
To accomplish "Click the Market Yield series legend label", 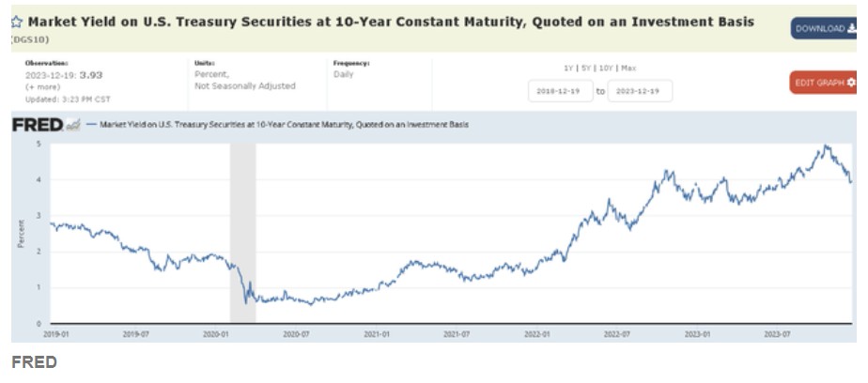I will (284, 124).
